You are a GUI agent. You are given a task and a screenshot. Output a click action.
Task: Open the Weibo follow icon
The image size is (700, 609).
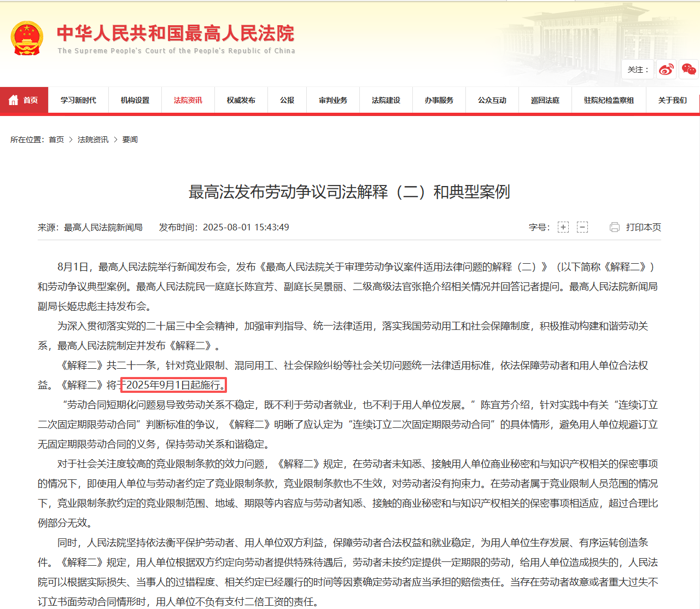click(x=666, y=69)
